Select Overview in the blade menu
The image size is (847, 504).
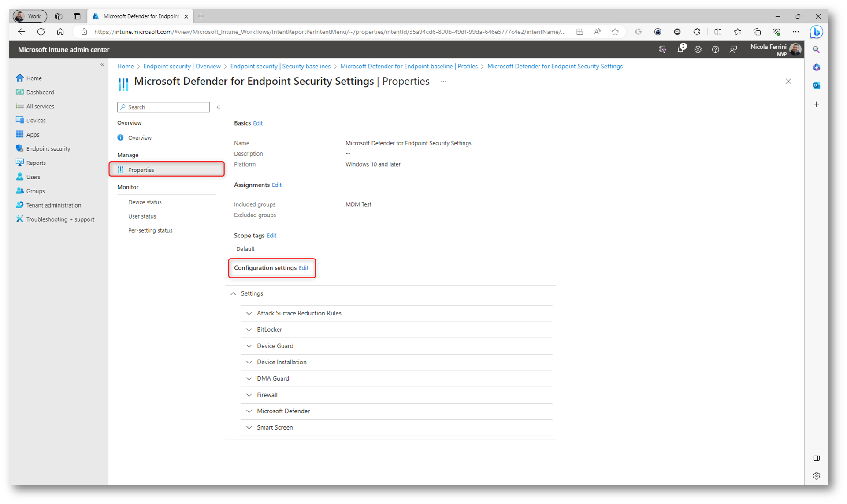(x=140, y=138)
